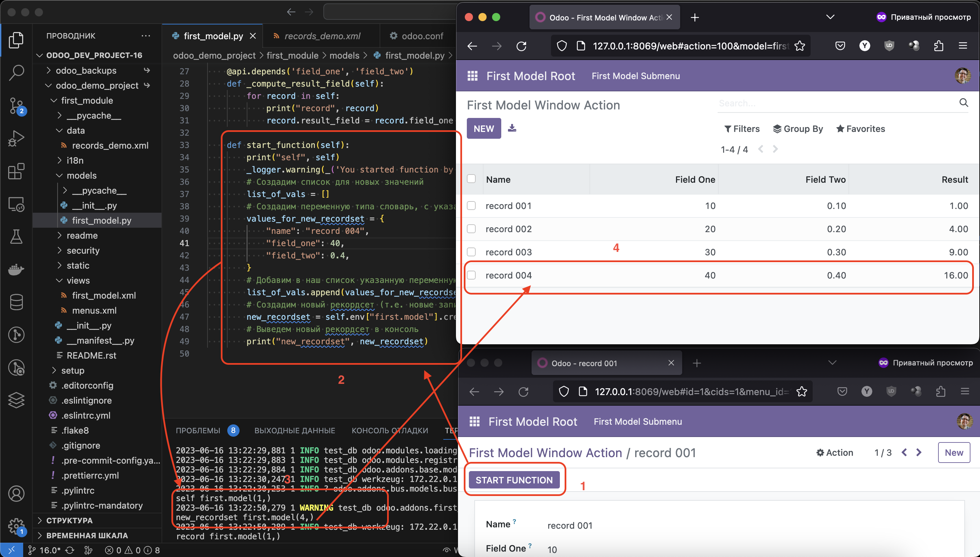Switch to odoo.conf editor tab

pos(417,36)
